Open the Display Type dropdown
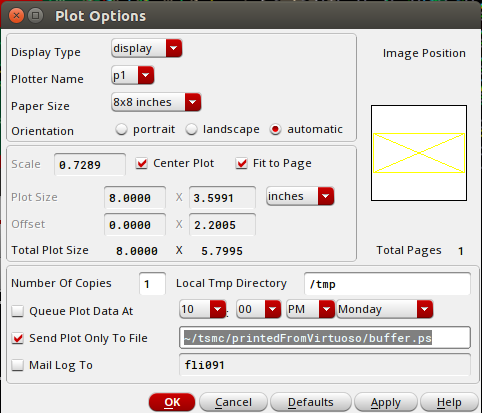482x413 pixels. pyautogui.click(x=147, y=49)
